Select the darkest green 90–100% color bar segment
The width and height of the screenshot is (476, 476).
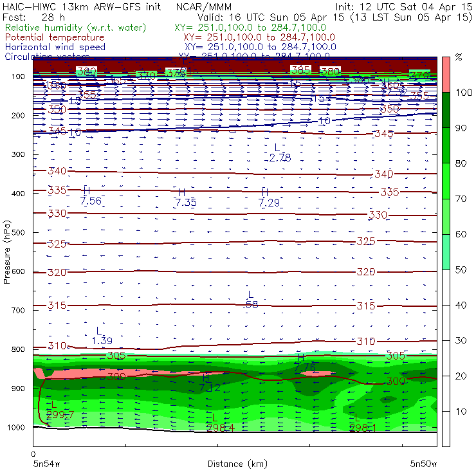pyautogui.click(x=446, y=110)
